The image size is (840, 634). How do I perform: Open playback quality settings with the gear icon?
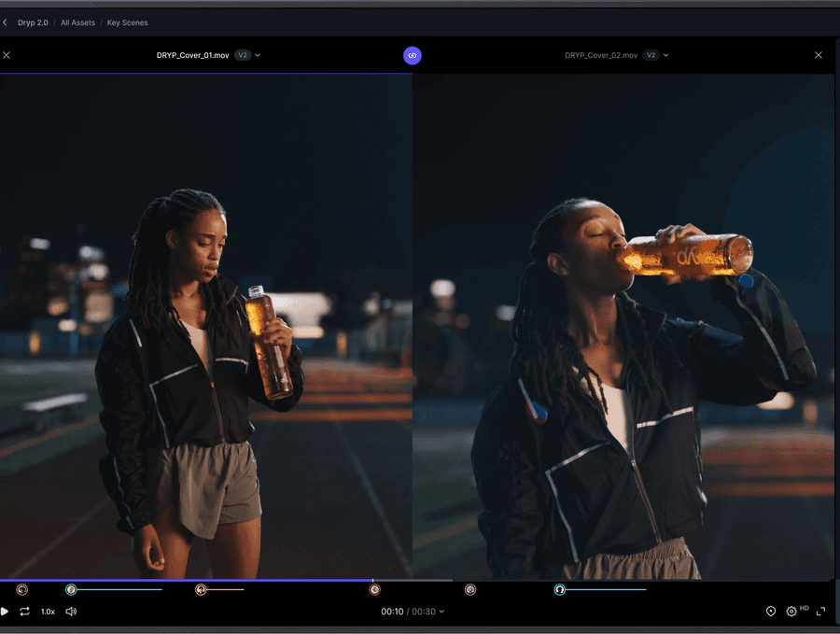tap(791, 612)
